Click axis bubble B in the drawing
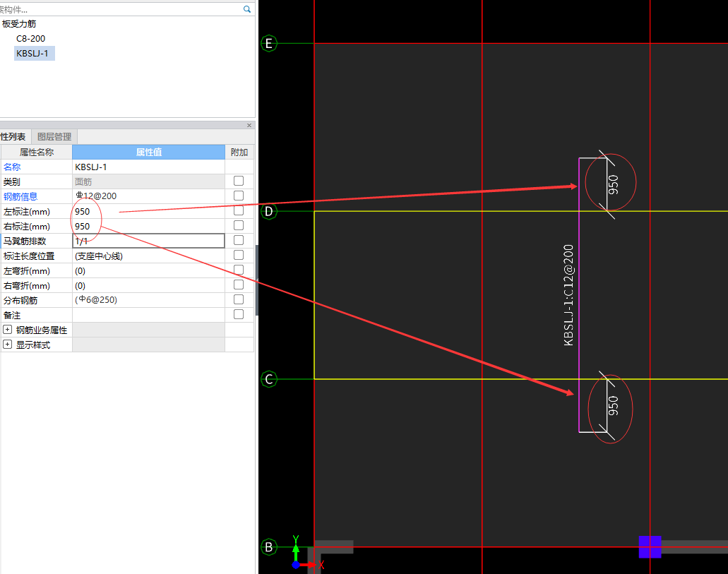 (269, 547)
